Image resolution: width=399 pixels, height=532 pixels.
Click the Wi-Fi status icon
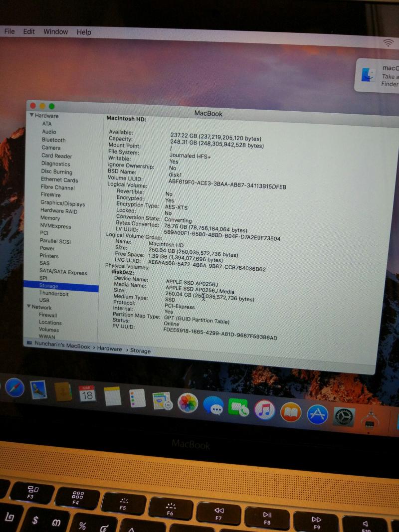click(x=389, y=43)
